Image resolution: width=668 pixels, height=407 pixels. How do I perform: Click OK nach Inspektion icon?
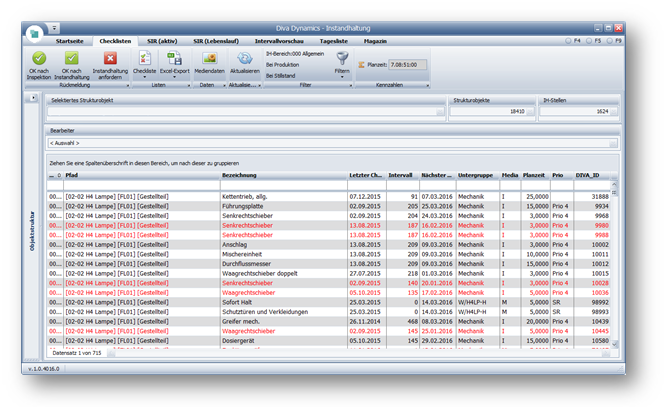[x=39, y=59]
